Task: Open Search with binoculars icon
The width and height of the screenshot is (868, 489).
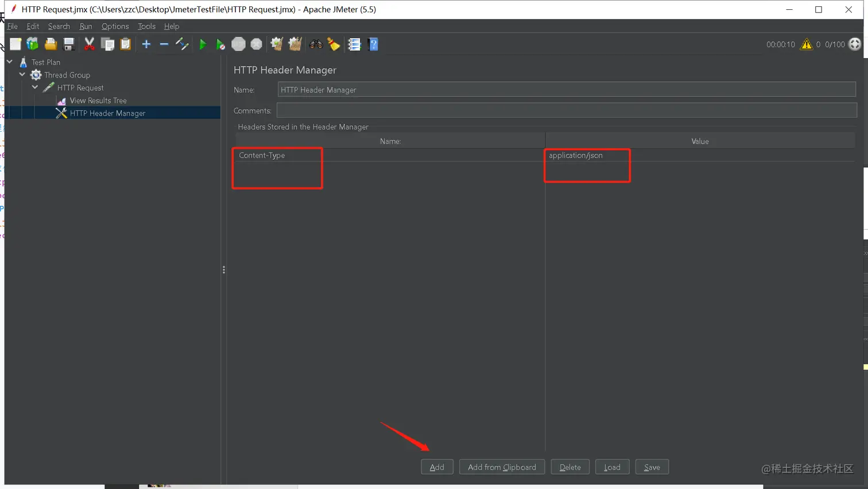Action: (316, 44)
